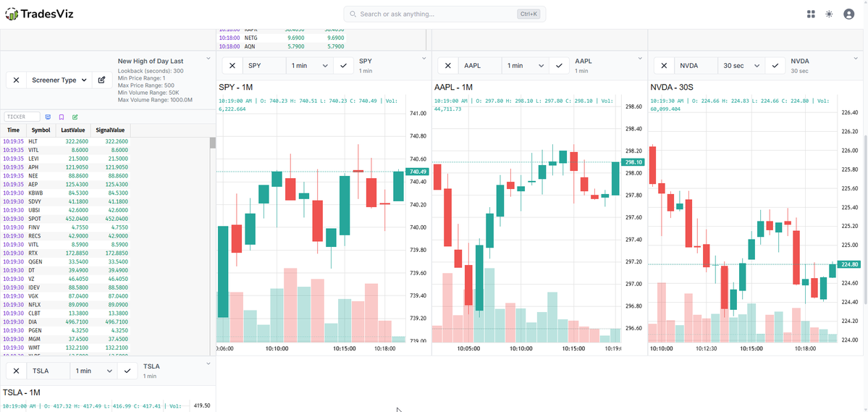Sort by the Symbol column header

point(41,130)
